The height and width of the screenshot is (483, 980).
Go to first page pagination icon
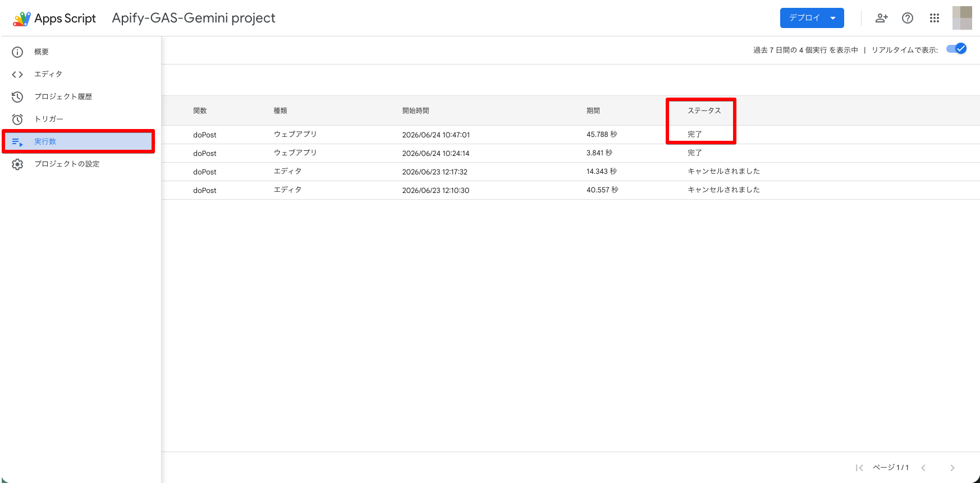point(859,468)
